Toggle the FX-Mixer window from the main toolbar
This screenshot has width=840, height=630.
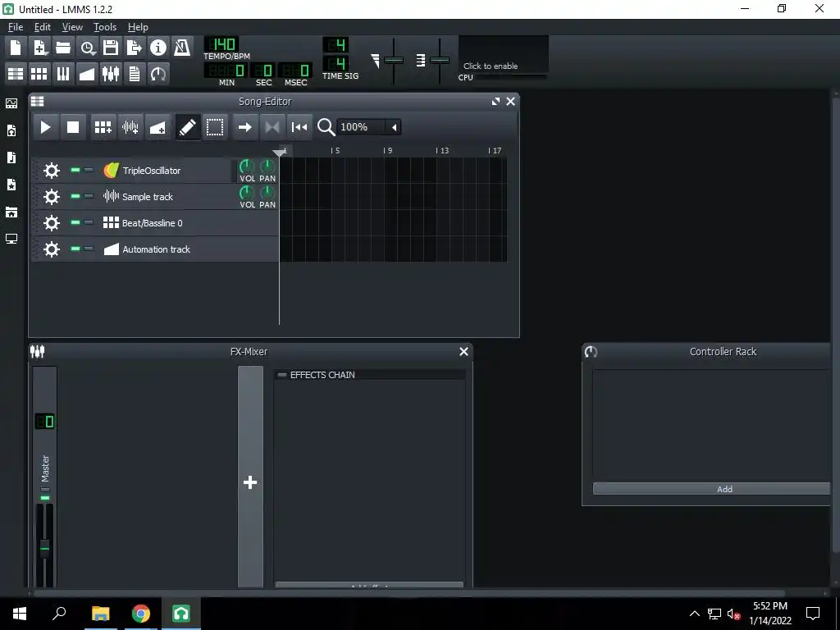[111, 73]
